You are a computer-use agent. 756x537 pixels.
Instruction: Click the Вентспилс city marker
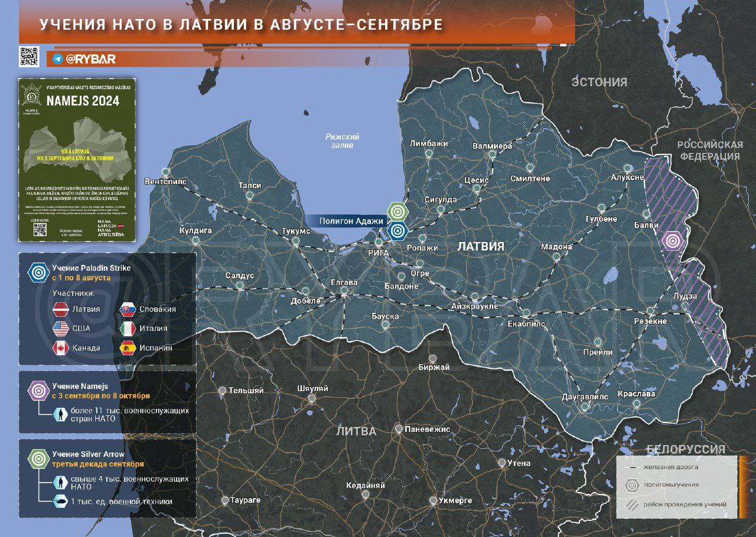[165, 172]
